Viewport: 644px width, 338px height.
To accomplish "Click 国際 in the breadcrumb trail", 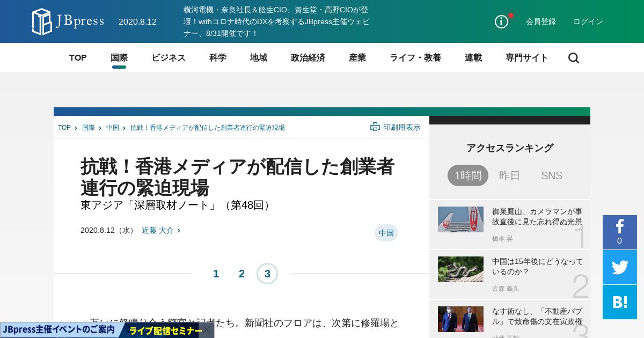I will point(89,128).
